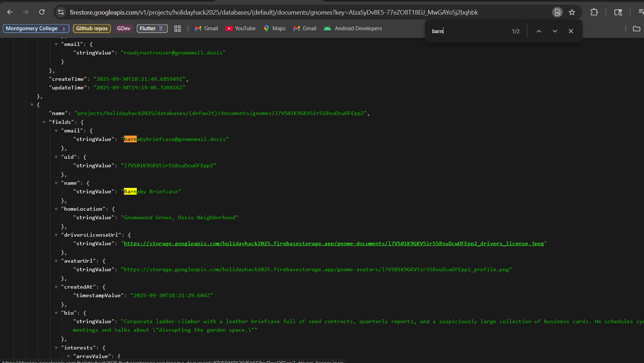Open the Github repos bookmark folder
Image resolution: width=644 pixels, height=363 pixels.
pyautogui.click(x=92, y=28)
